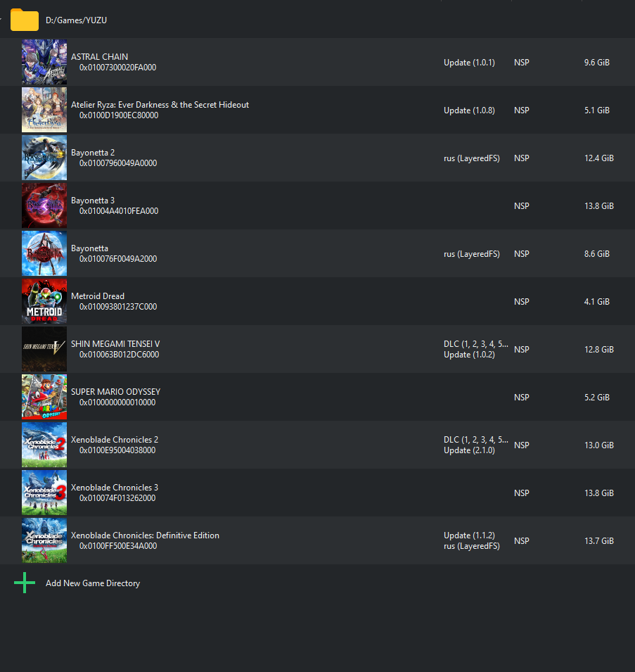Click the Update (1.0.8) add-on for Atelier Ryza
The height and width of the screenshot is (672, 635).
point(469,110)
